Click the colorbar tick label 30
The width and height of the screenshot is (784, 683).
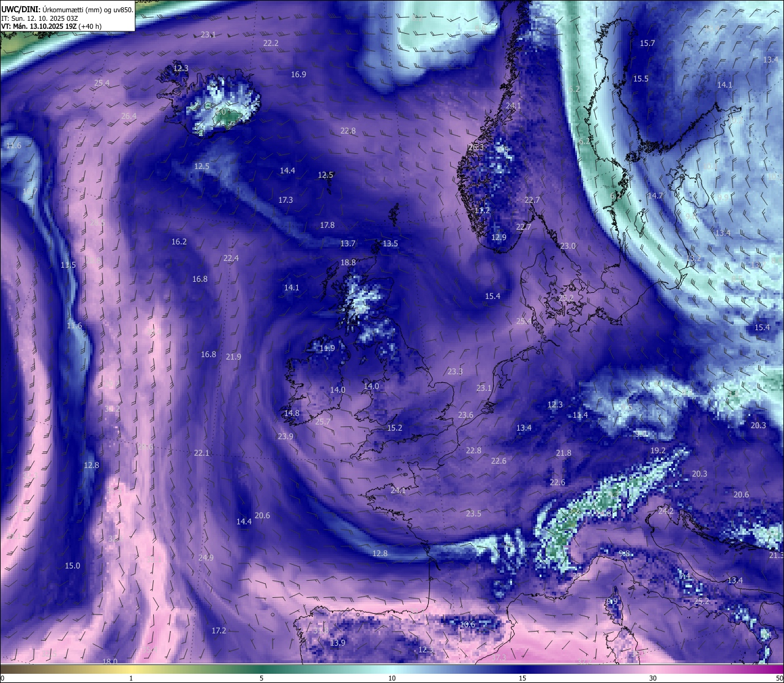[653, 678]
